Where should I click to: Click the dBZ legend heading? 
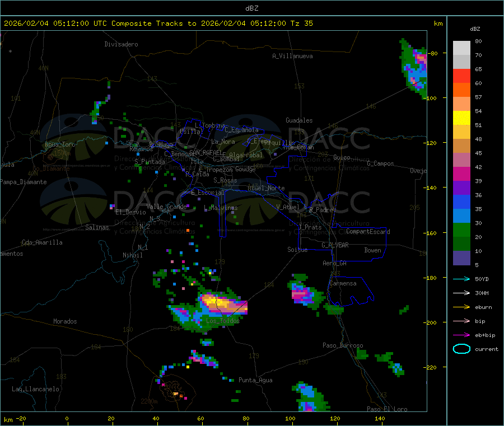click(x=475, y=29)
